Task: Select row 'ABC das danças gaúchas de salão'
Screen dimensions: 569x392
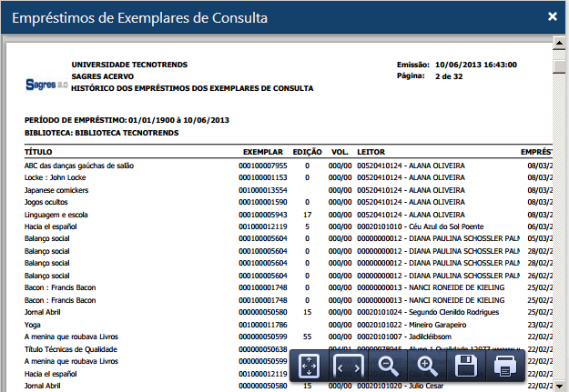Action: click(x=80, y=166)
